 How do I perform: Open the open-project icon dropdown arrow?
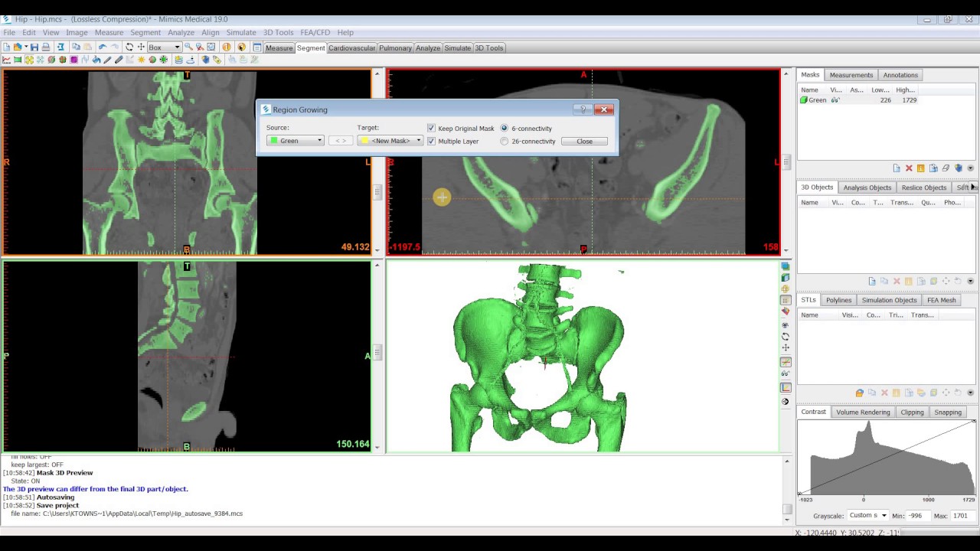(x=26, y=47)
